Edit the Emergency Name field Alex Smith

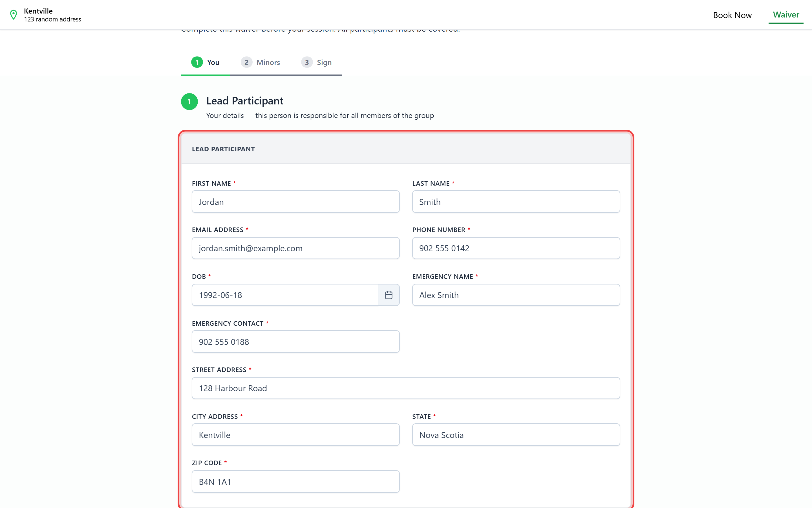tap(516, 295)
